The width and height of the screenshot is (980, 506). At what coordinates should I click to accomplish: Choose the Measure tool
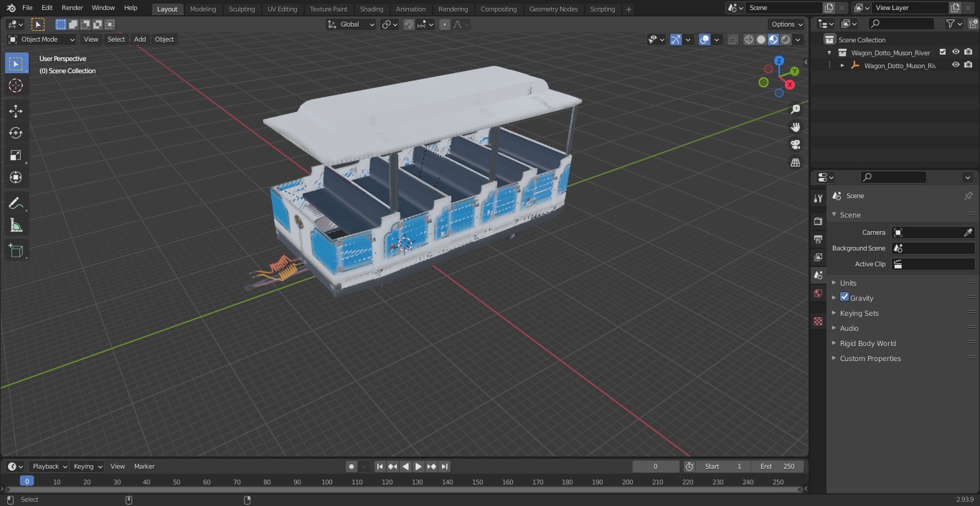pos(16,225)
